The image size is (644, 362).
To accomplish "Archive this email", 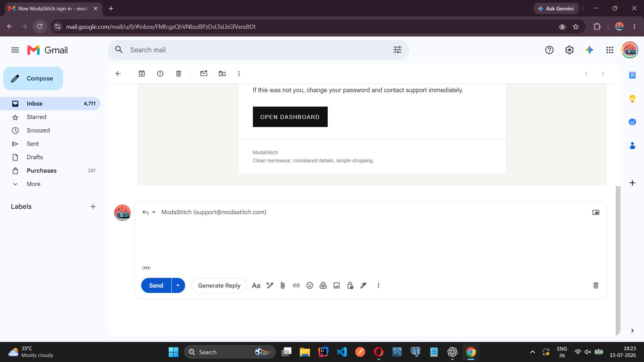I will point(142,73).
